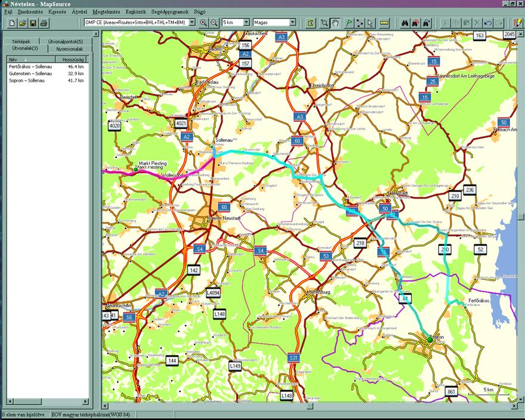This screenshot has width=525, height=420.
Task: Click the OMP CE map product field
Action: tap(137, 23)
